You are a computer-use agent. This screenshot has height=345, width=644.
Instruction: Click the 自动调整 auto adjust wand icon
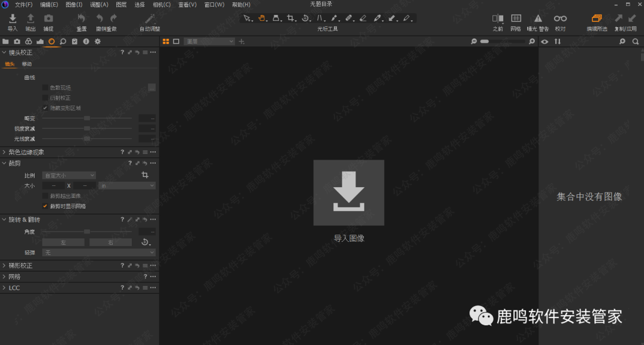click(150, 19)
